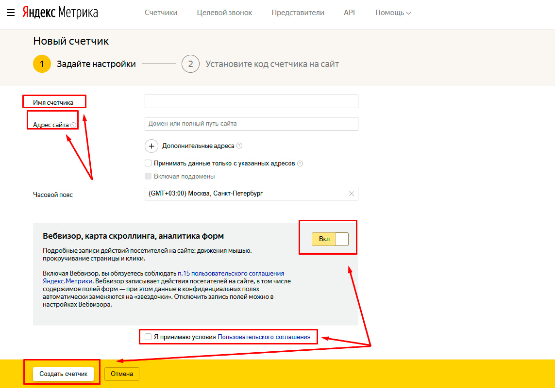Click the Имя счетчика input field
The width and height of the screenshot is (555, 392).
click(x=251, y=101)
